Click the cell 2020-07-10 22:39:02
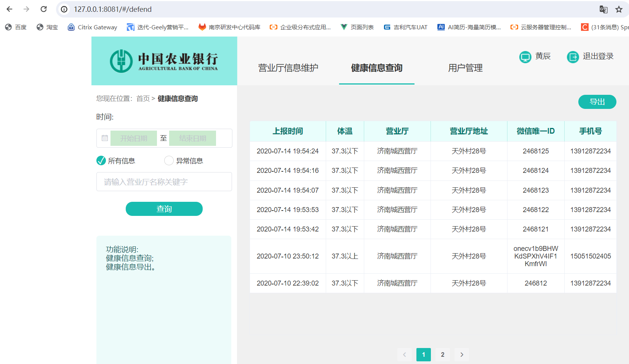 coord(288,283)
